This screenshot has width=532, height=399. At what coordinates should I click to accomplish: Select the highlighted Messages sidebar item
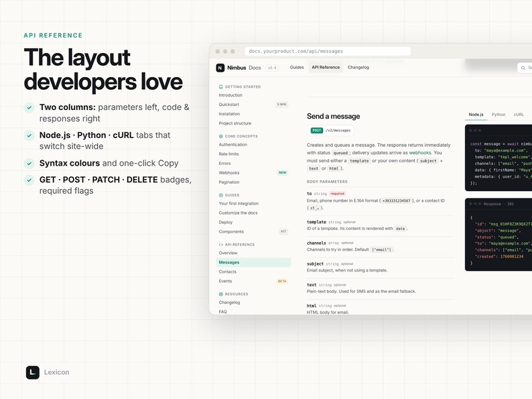click(x=253, y=262)
